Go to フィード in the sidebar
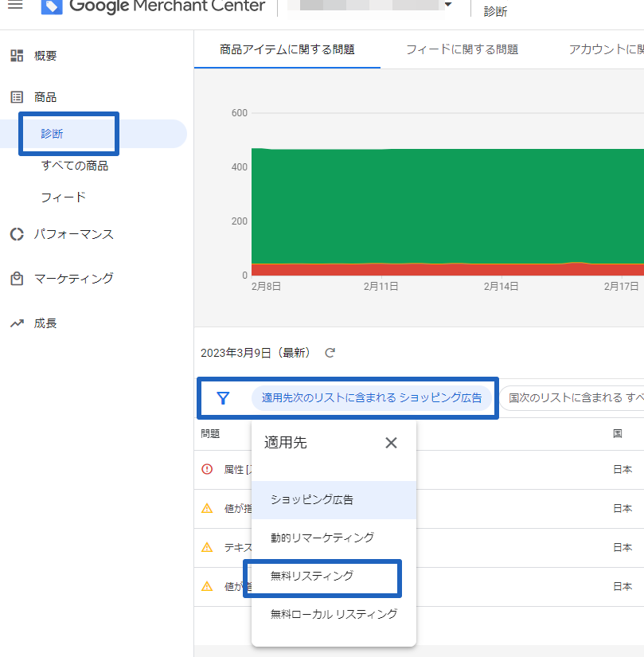The image size is (644, 657). point(63,197)
